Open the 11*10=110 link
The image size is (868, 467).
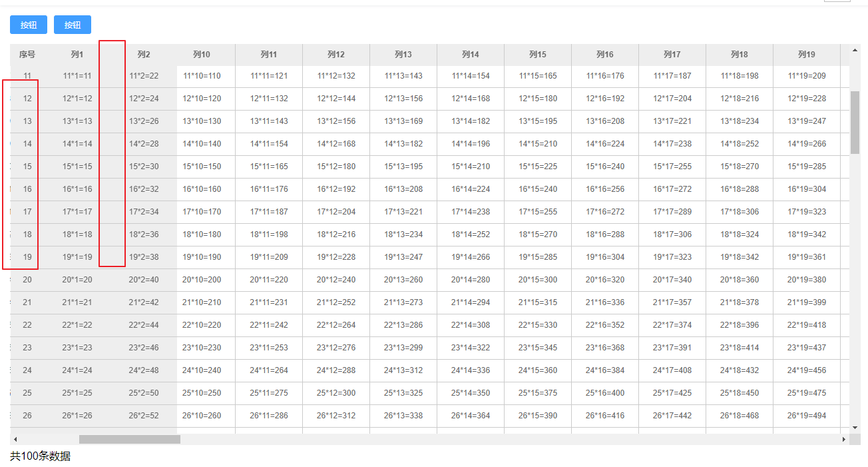click(x=202, y=75)
